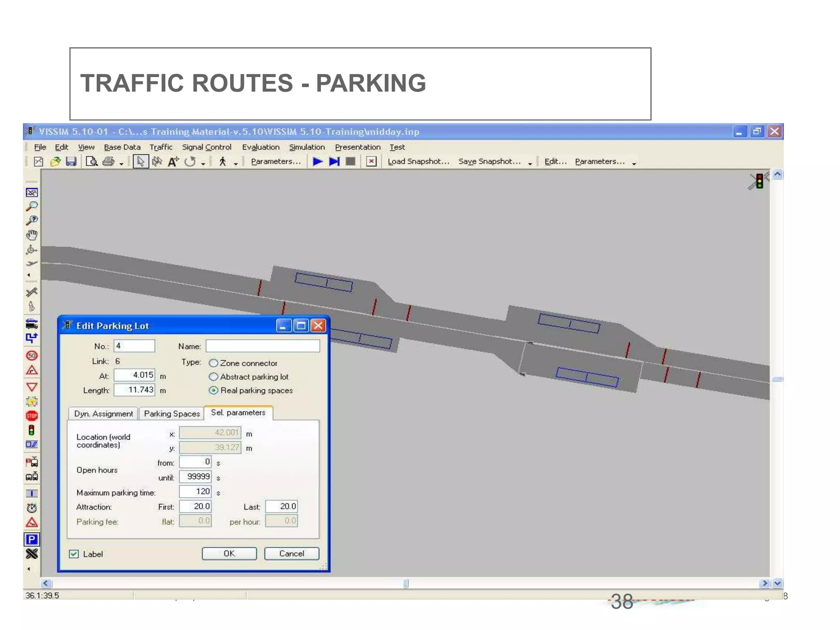Expand dropdown arrow after Save Snapshot
Viewport: 840px width, 630px height.
pos(530,164)
